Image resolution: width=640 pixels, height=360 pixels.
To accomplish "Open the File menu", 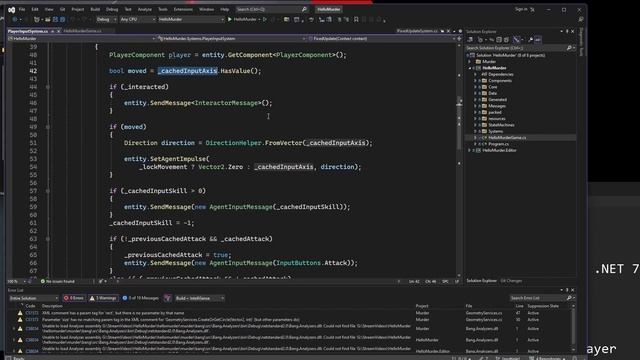I will [22, 9].
